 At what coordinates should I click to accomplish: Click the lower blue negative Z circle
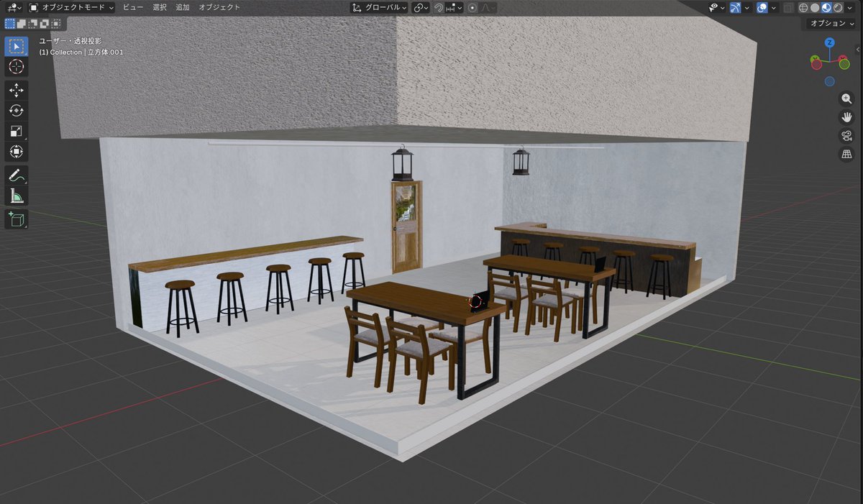click(830, 82)
